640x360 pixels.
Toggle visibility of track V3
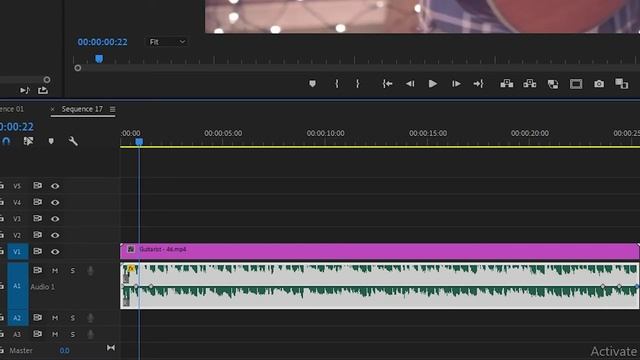coord(55,219)
